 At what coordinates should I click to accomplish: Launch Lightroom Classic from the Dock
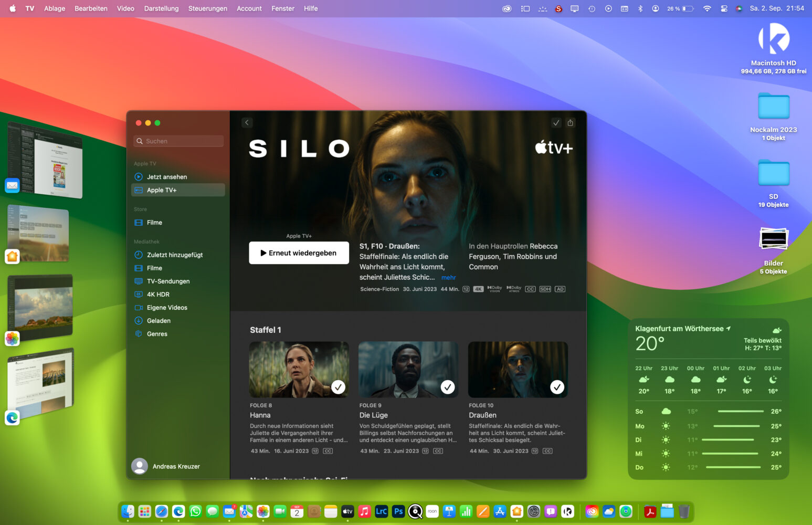tap(382, 511)
